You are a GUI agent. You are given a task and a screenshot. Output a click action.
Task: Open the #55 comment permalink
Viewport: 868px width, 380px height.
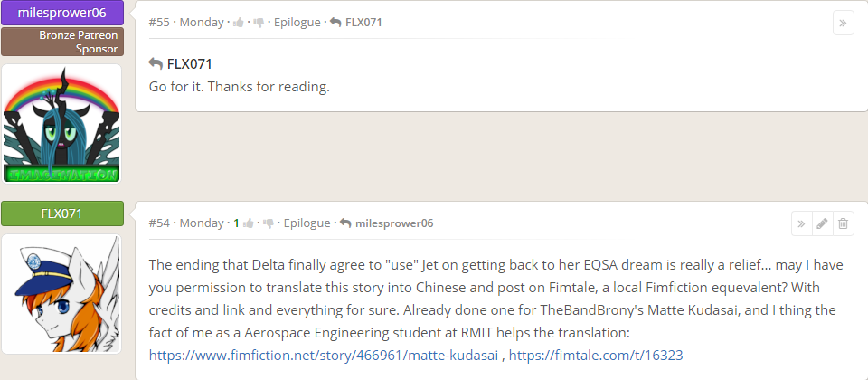160,22
